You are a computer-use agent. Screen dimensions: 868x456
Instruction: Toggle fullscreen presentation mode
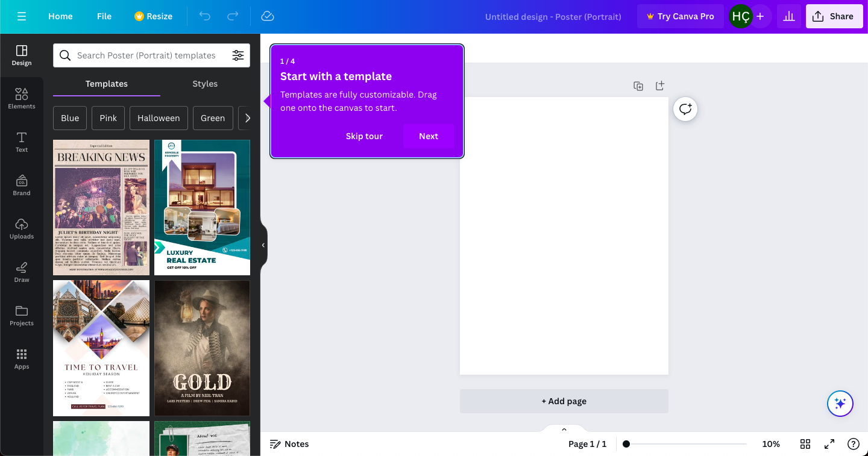coord(829,444)
